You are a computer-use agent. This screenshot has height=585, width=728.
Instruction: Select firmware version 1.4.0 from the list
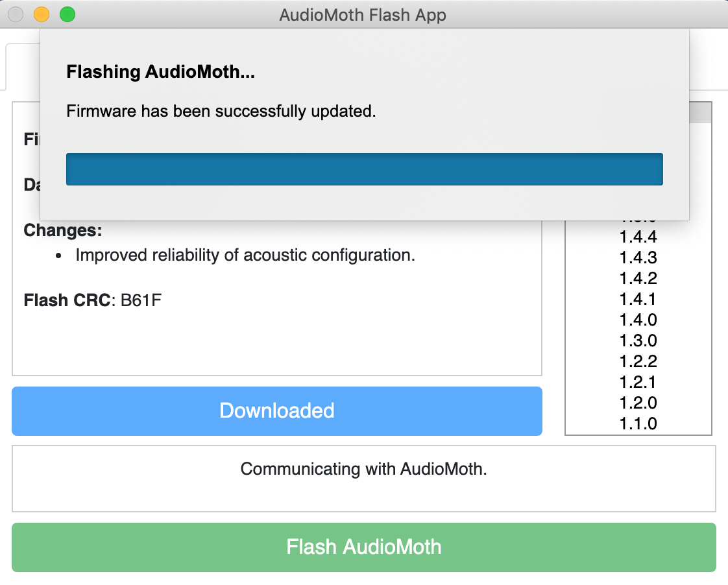(x=637, y=320)
